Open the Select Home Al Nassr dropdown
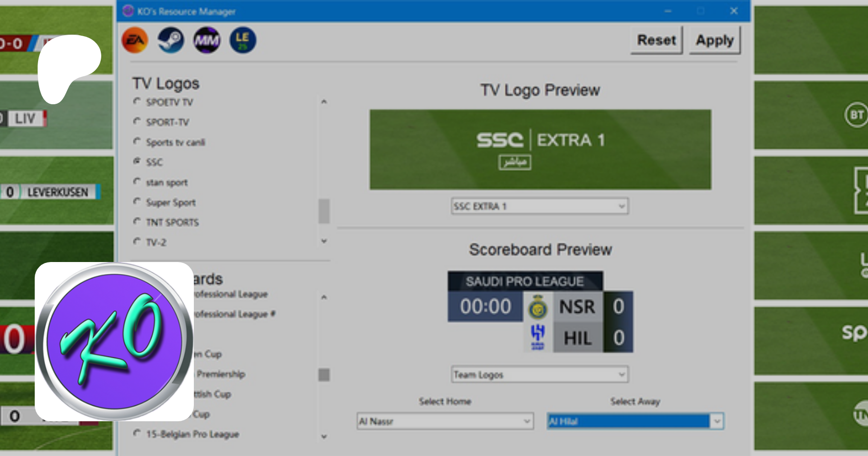 [445, 421]
